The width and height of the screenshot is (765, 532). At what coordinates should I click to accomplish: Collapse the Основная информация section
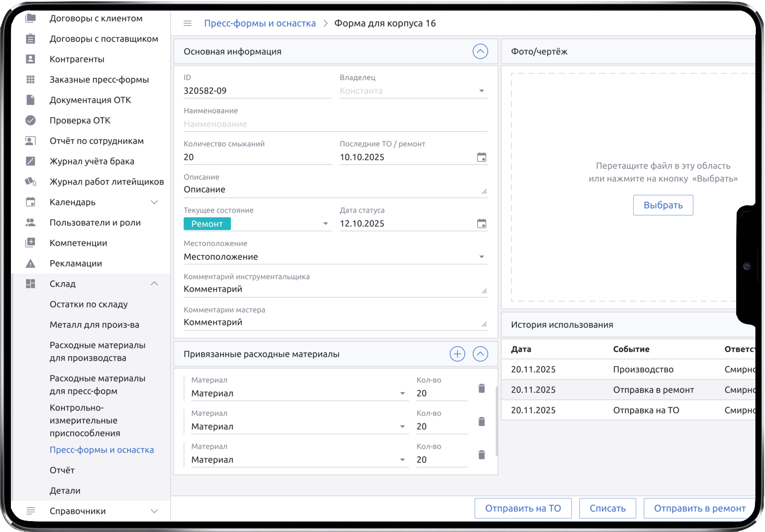(480, 51)
